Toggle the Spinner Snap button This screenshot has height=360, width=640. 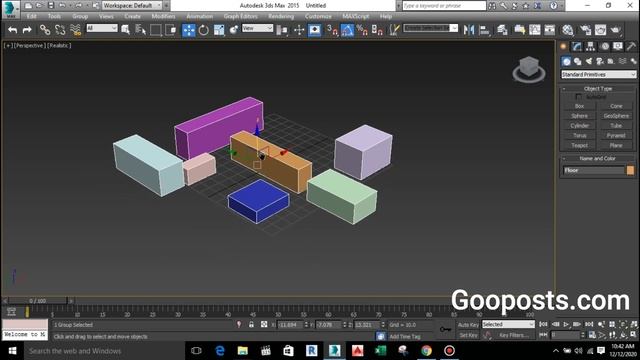click(x=377, y=30)
